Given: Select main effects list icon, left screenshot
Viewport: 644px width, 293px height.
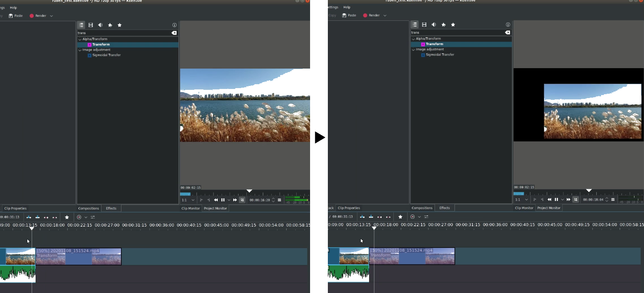Looking at the screenshot, I should tap(81, 25).
